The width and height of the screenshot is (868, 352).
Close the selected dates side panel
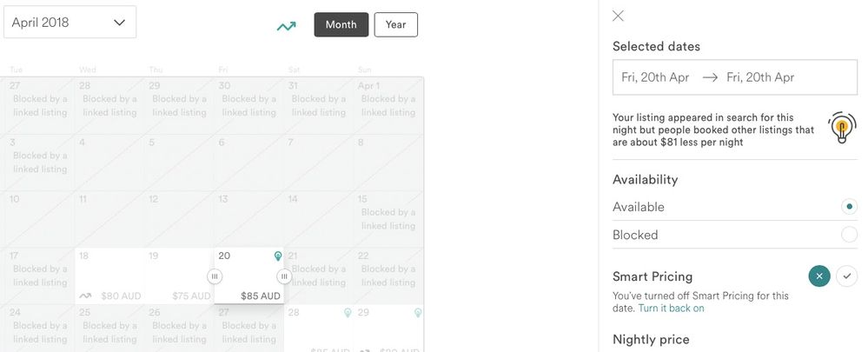619,16
